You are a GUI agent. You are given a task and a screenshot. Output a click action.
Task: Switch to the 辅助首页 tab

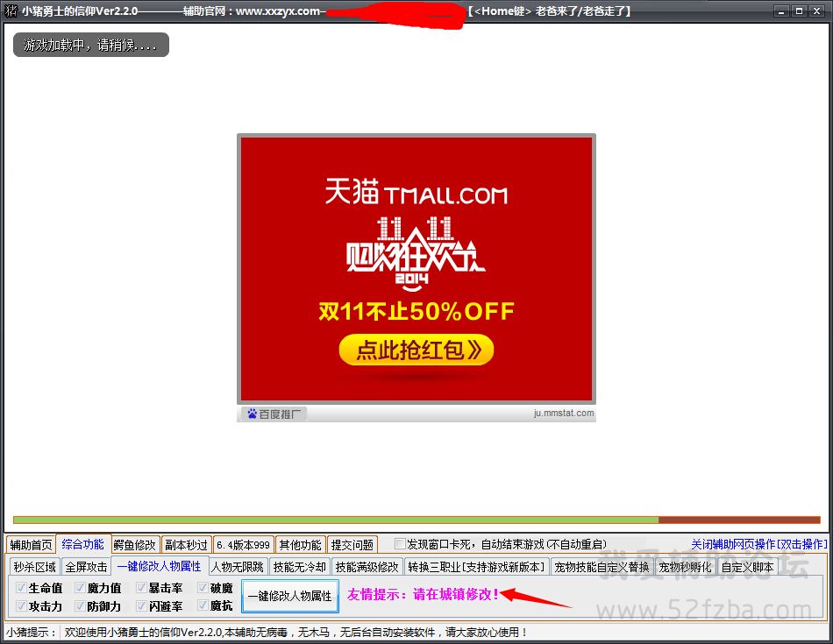tap(31, 545)
